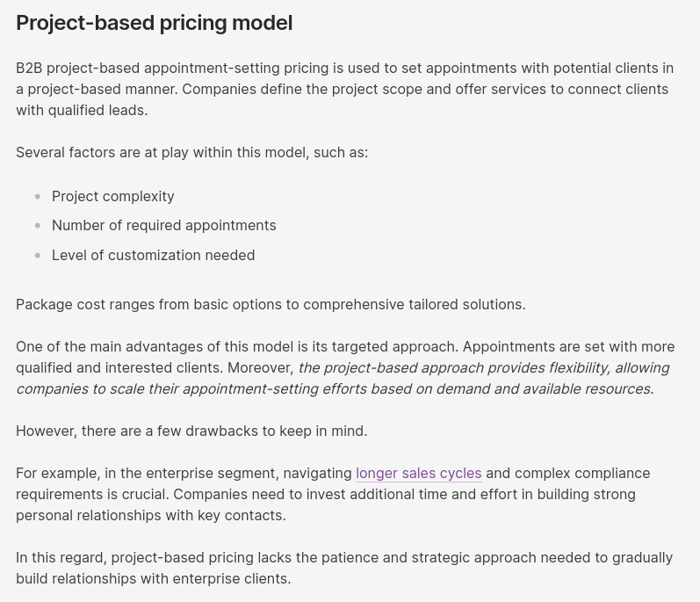The height and width of the screenshot is (602, 700).
Task: Click the opening paragraph starting 'B2B project-based'
Action: (x=344, y=68)
